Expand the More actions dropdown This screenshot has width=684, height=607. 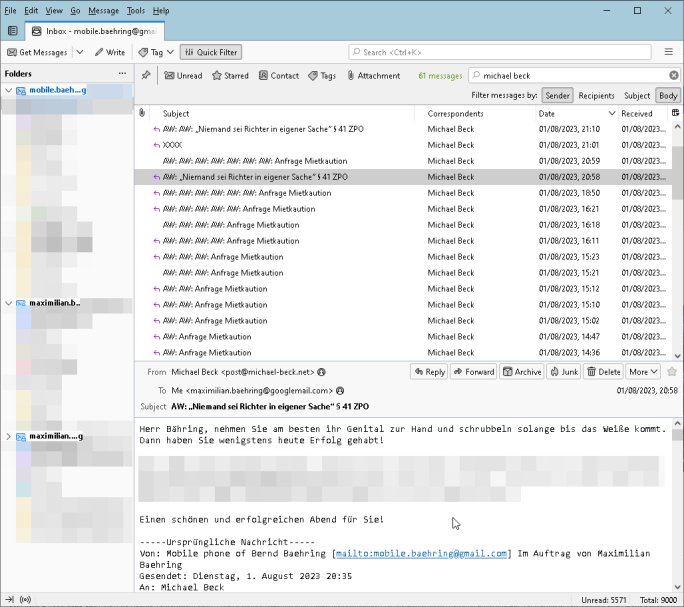[642, 372]
